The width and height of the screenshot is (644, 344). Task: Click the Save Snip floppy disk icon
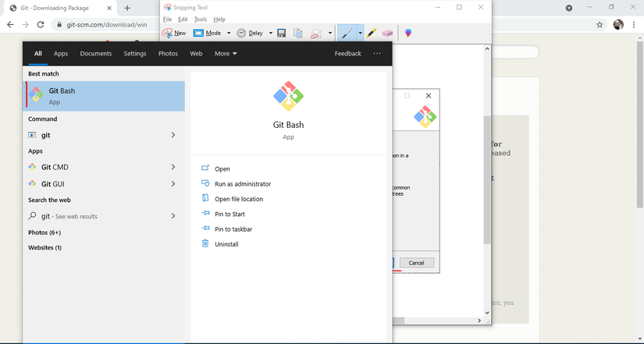[x=281, y=34]
